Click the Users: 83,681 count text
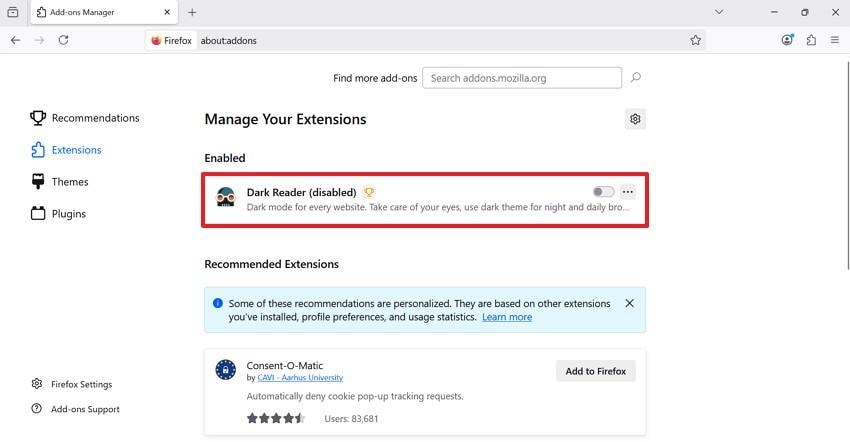Image resolution: width=850 pixels, height=442 pixels. [x=351, y=419]
